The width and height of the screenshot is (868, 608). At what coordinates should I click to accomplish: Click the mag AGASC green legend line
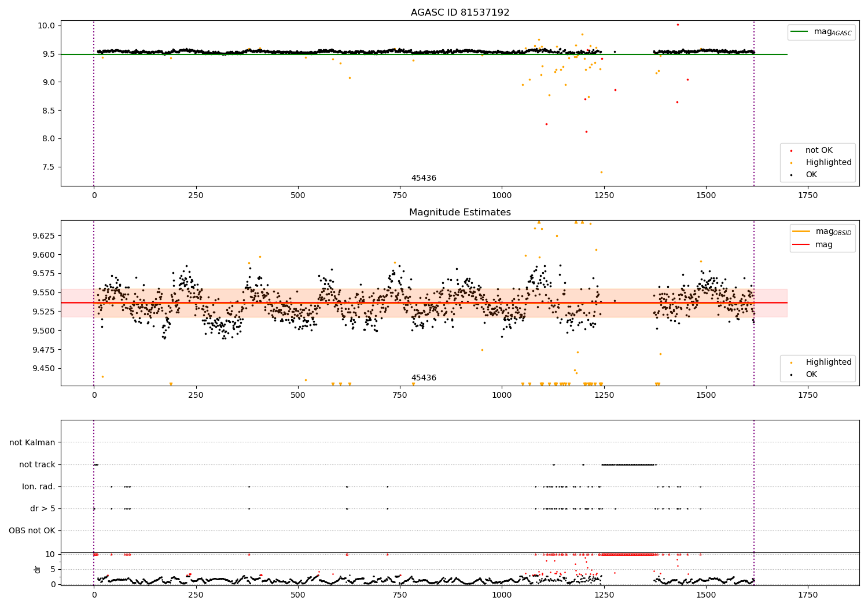pyautogui.click(x=800, y=32)
